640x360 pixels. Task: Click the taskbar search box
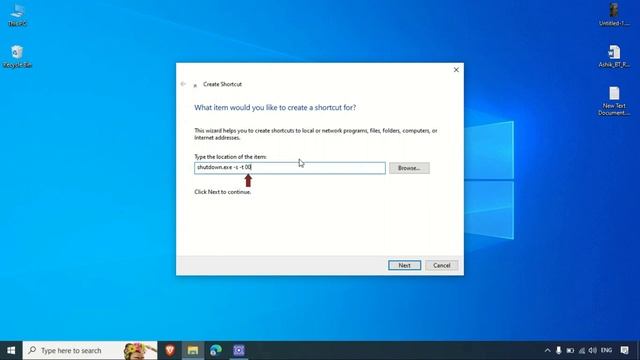[90, 351]
